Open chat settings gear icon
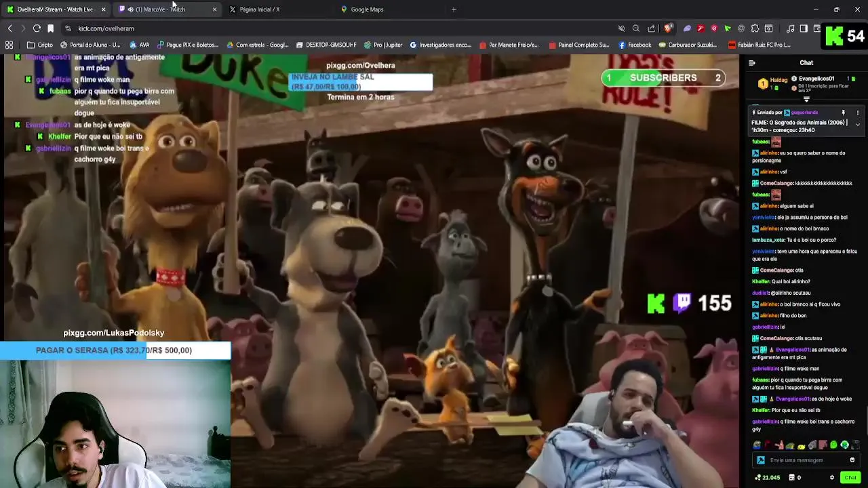 pos(832,477)
